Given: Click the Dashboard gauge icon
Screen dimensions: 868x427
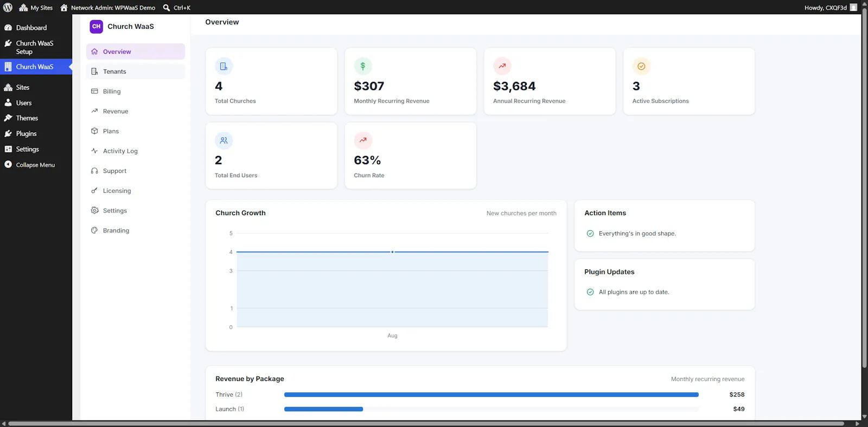Looking at the screenshot, I should (8, 28).
